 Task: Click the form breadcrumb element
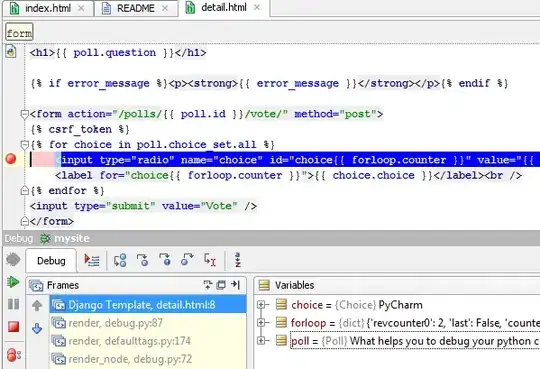coord(19,33)
